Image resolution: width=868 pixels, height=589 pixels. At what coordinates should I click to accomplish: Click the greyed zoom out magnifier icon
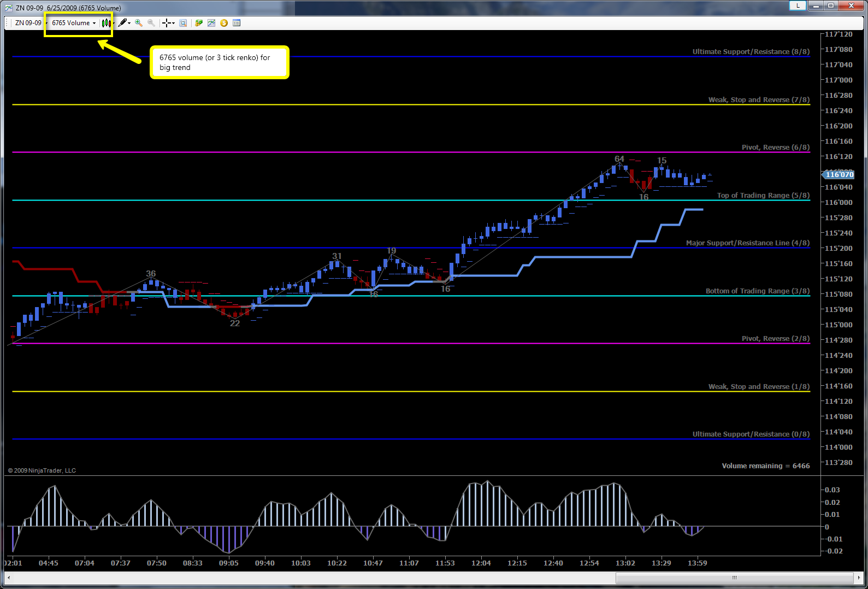click(x=151, y=23)
